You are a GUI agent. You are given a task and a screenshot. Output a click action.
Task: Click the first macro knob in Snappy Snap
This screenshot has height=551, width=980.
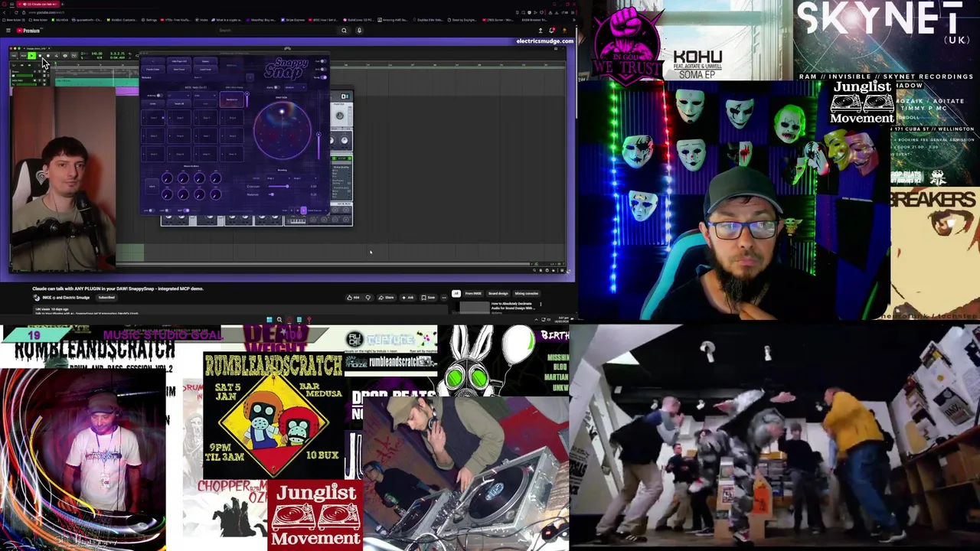point(167,178)
